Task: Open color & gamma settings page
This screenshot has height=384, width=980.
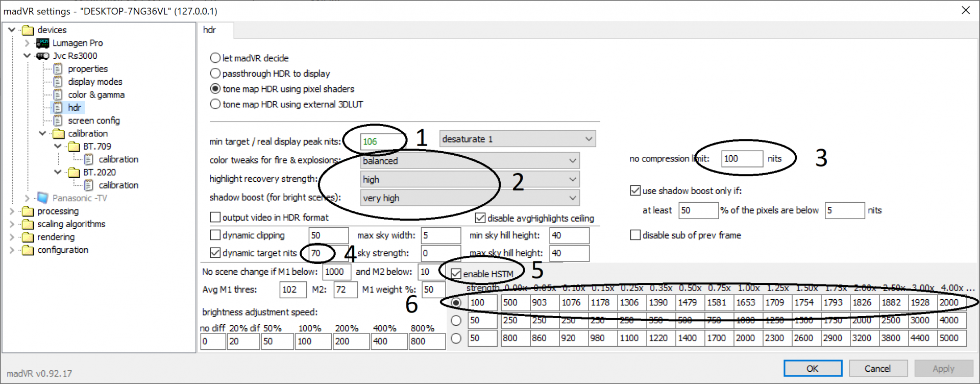Action: 96,94
